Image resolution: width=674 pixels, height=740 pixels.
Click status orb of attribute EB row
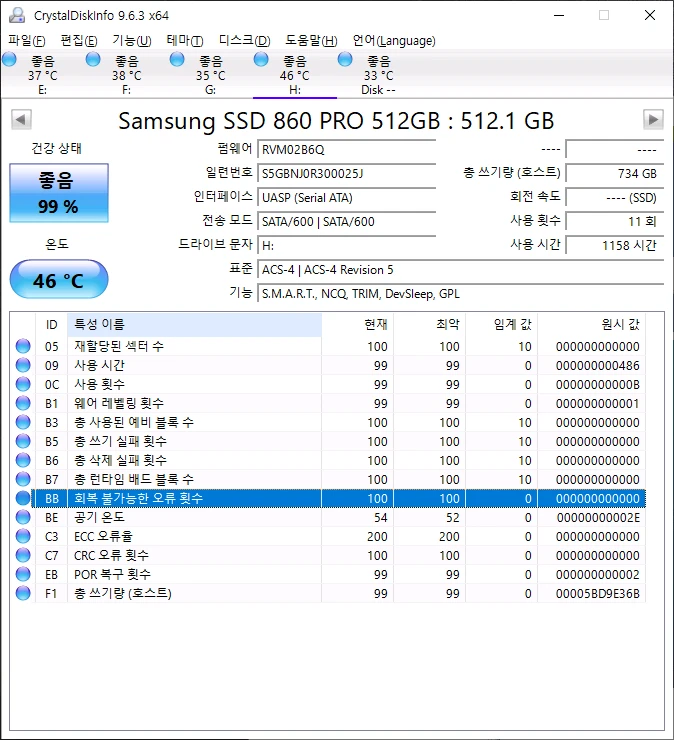click(23, 574)
